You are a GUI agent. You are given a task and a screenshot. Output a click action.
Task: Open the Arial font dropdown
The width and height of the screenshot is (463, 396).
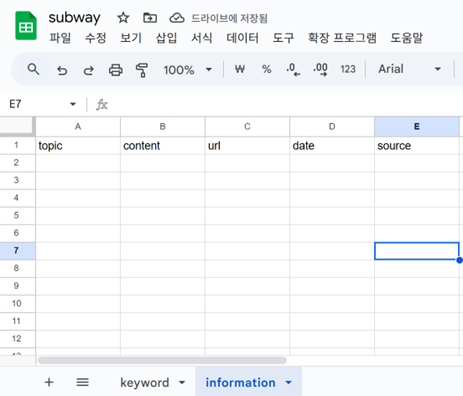410,69
